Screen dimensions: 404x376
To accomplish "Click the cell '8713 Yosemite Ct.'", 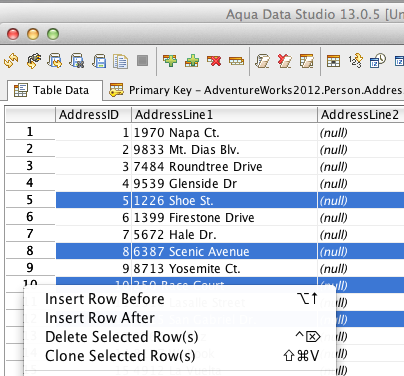I will [224, 269].
